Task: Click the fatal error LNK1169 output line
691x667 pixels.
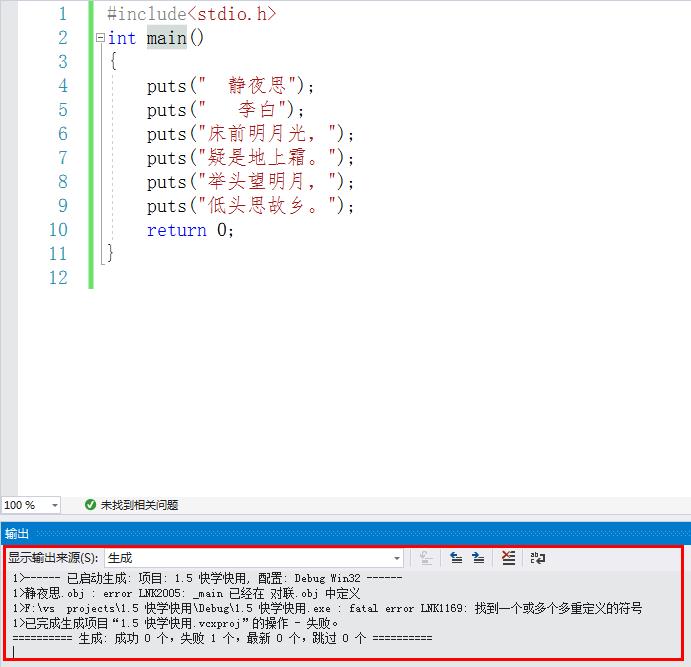Action: [327, 608]
